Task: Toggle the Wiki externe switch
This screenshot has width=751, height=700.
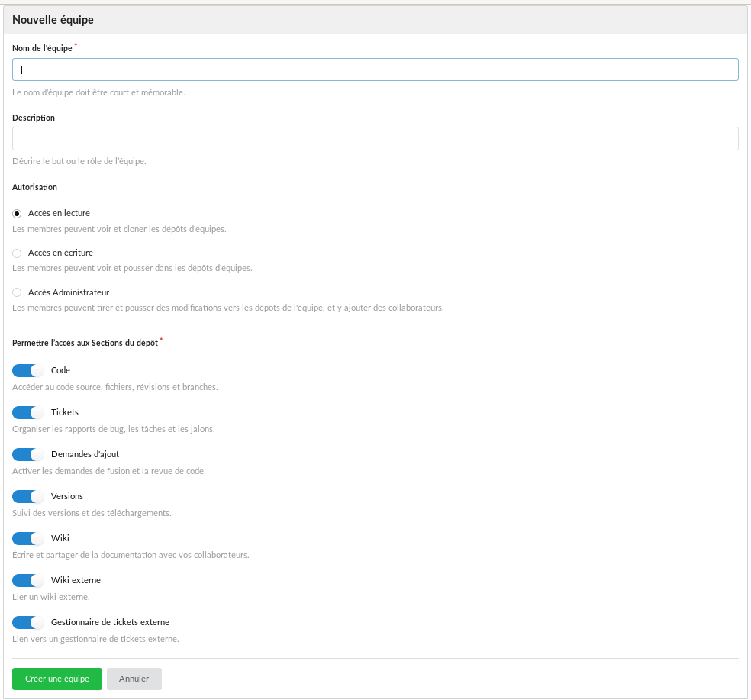Action: click(x=28, y=581)
